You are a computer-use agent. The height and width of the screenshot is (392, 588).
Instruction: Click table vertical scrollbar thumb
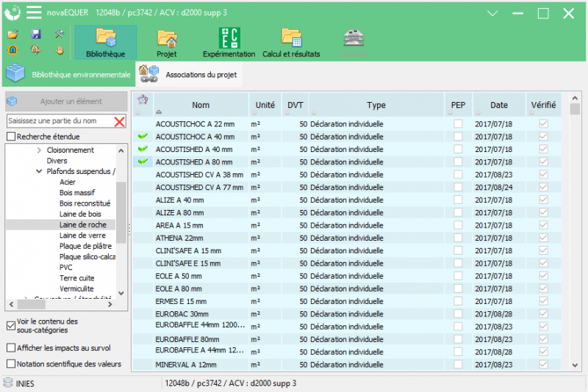click(575, 109)
